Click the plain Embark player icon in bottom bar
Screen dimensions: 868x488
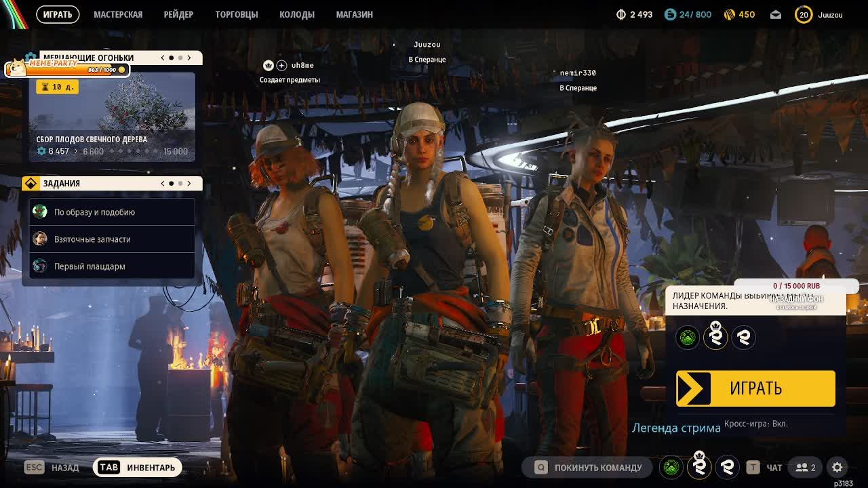click(x=727, y=467)
